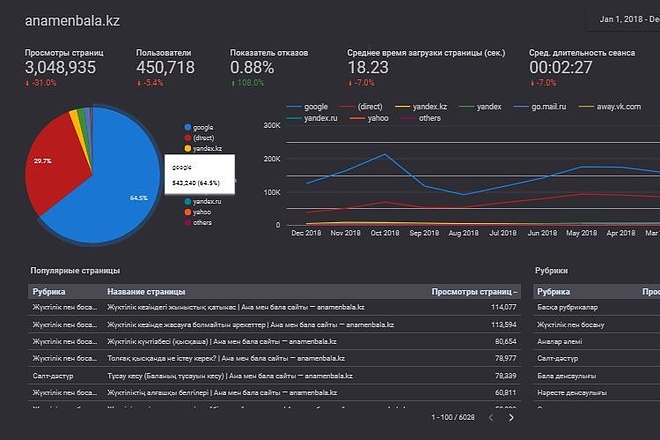This screenshot has height=440, width=660.
Task: Toggle google series in line chart legend
Action: pos(307,107)
